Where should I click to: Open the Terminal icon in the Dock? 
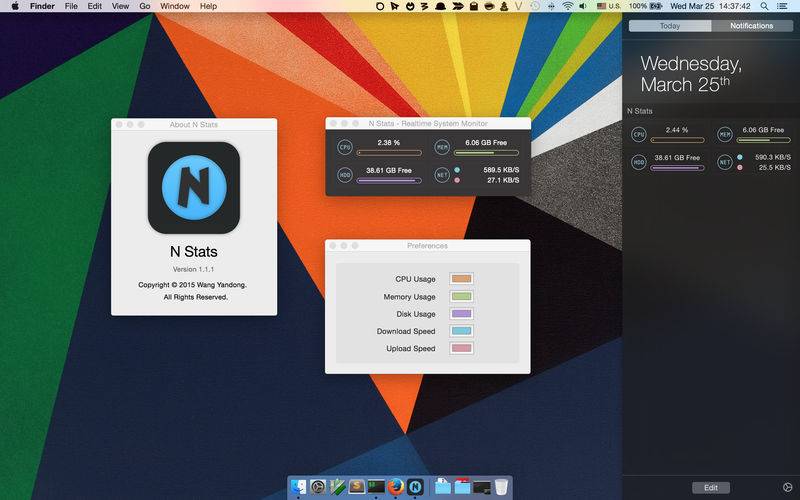tap(376, 487)
